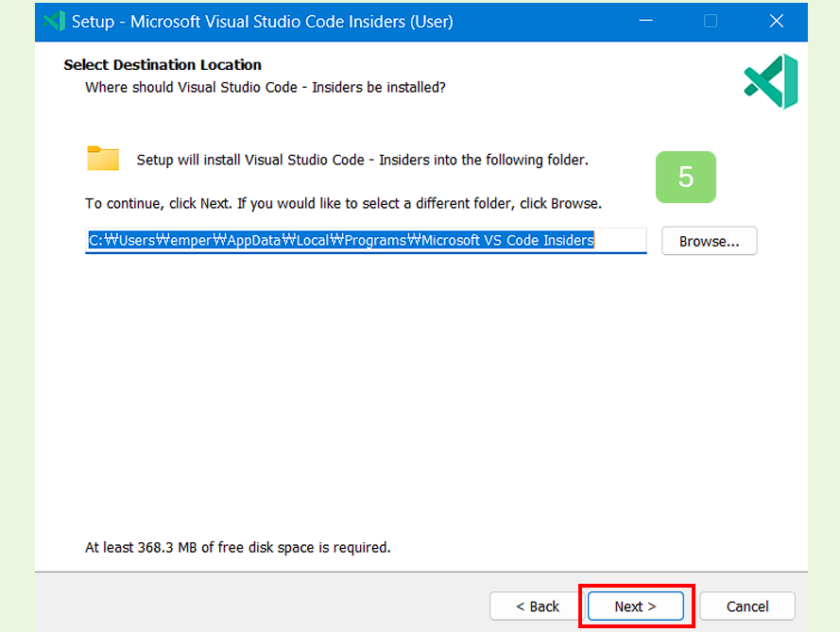Go back with the Back button
Viewport: 840px width, 632px height.
click(537, 606)
